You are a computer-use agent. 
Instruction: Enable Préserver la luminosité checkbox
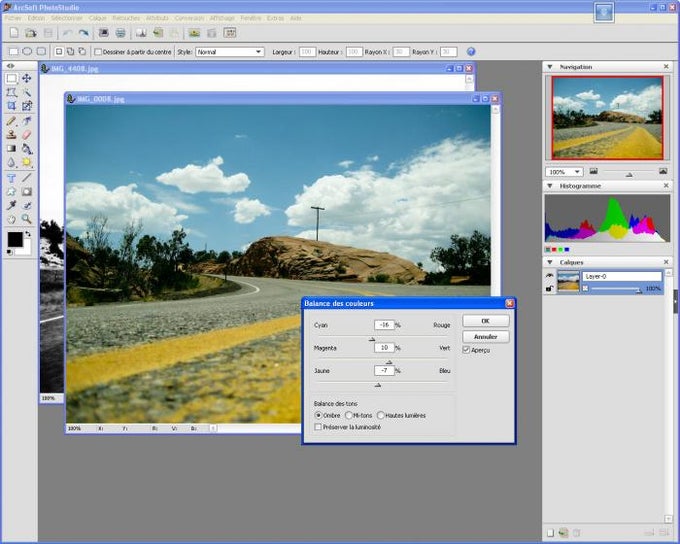pyautogui.click(x=318, y=427)
